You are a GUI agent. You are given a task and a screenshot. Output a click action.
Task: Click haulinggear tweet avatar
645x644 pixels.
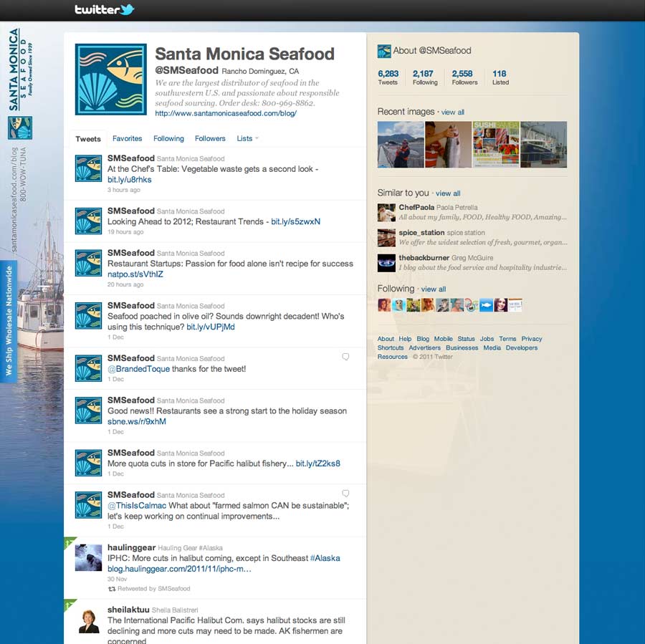tap(88, 557)
